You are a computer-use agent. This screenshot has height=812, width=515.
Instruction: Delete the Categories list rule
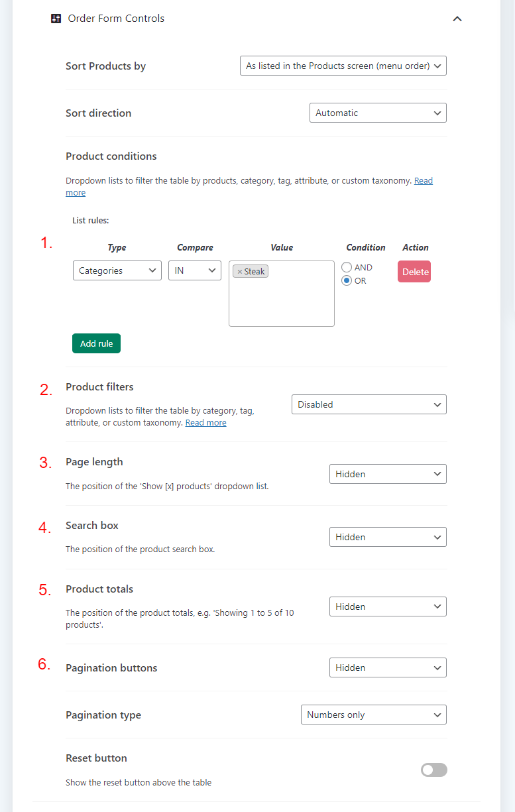[x=414, y=272]
